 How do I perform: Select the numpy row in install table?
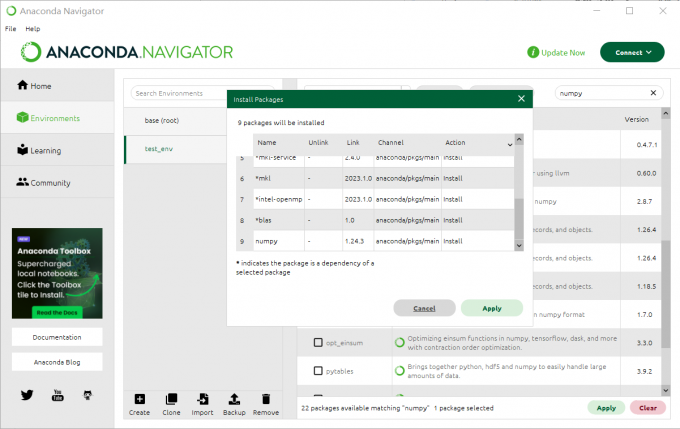(x=375, y=241)
